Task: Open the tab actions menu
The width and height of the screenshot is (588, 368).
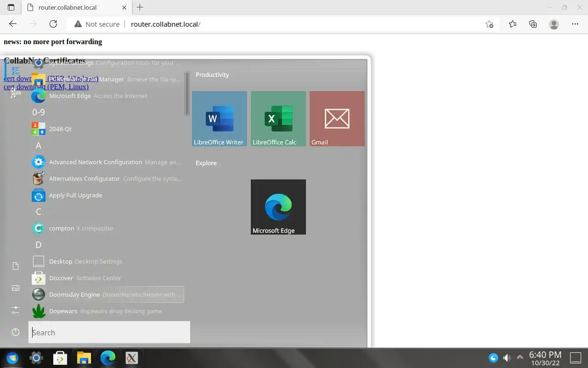Action: tap(11, 7)
